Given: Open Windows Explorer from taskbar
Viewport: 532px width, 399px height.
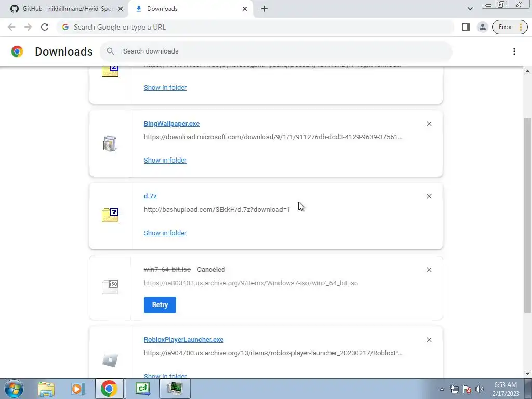Looking at the screenshot, I should click(x=46, y=389).
